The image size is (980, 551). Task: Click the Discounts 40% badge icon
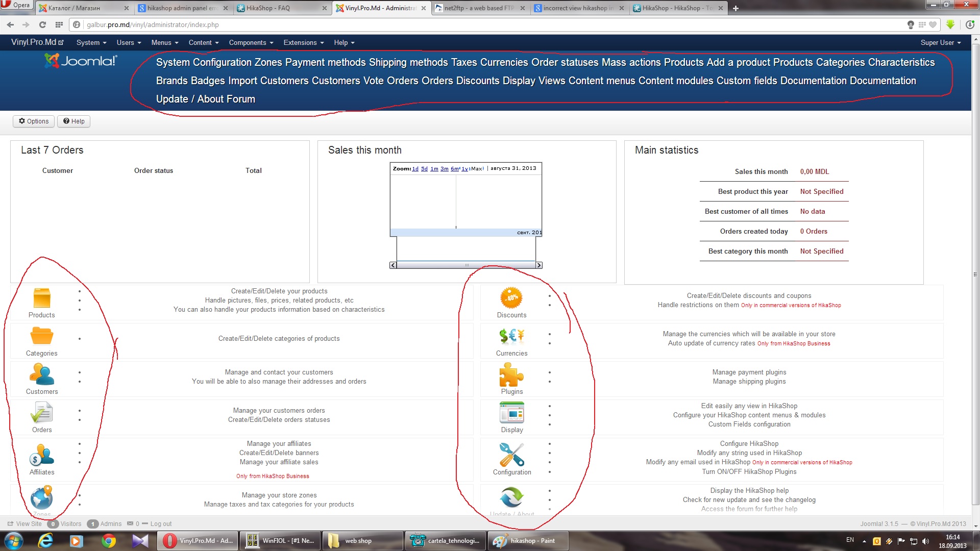[511, 298]
